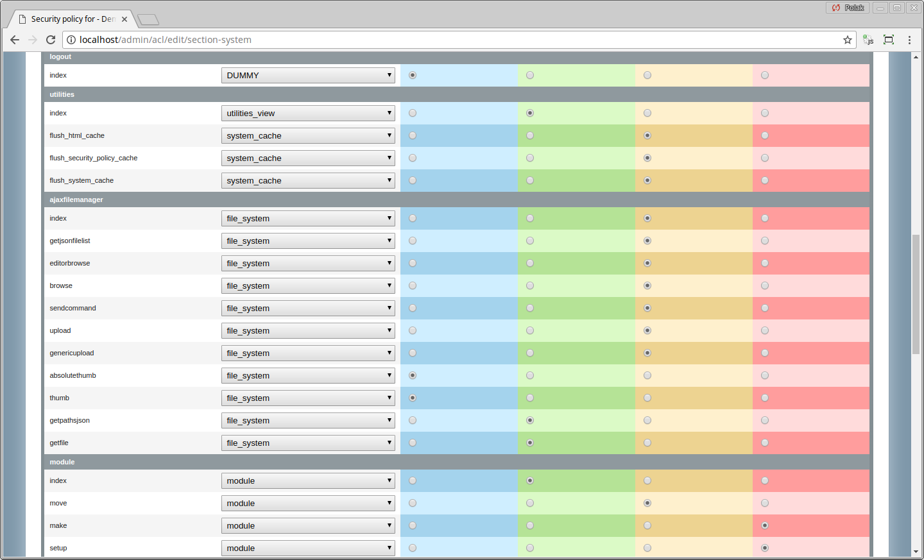Open a new tab

coord(148,20)
